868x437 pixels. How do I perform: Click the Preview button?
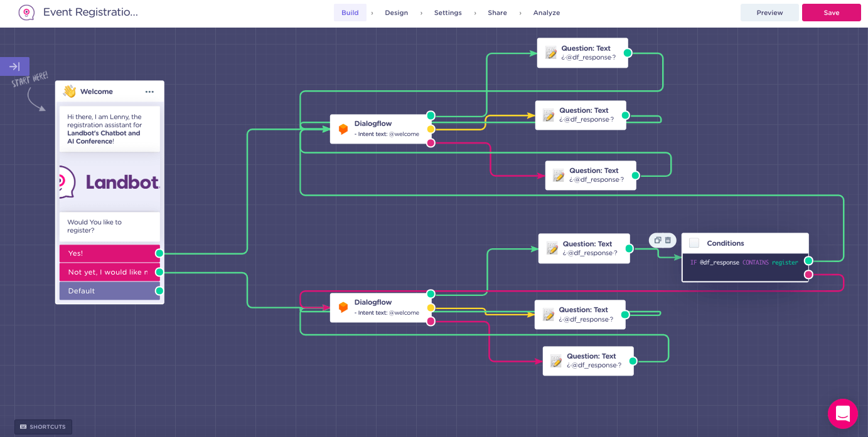click(x=769, y=13)
